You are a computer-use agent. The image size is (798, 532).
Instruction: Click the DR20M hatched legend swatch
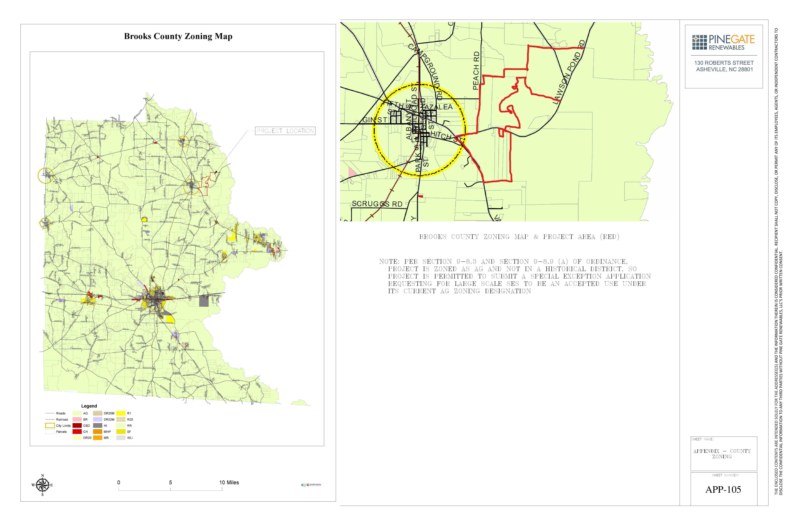(x=98, y=413)
